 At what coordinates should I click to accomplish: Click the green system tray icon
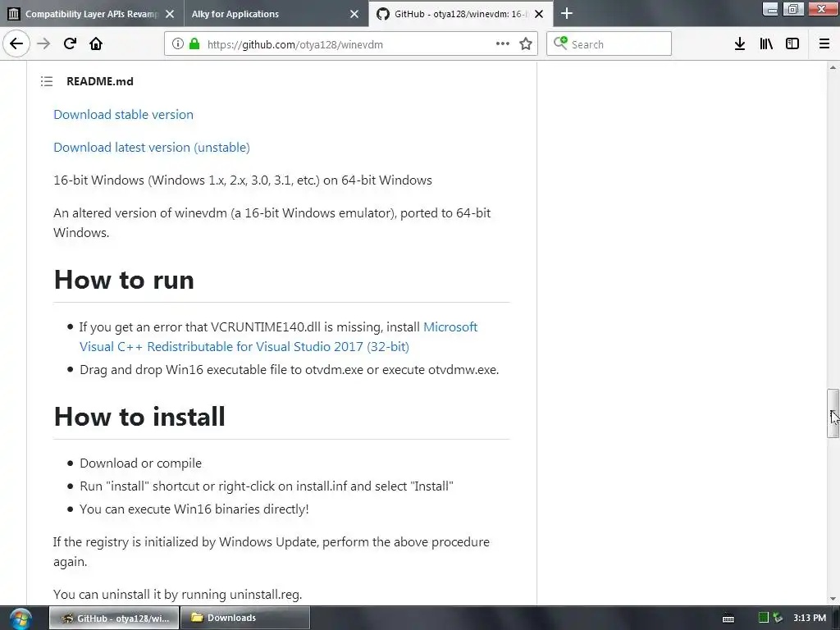(x=764, y=618)
